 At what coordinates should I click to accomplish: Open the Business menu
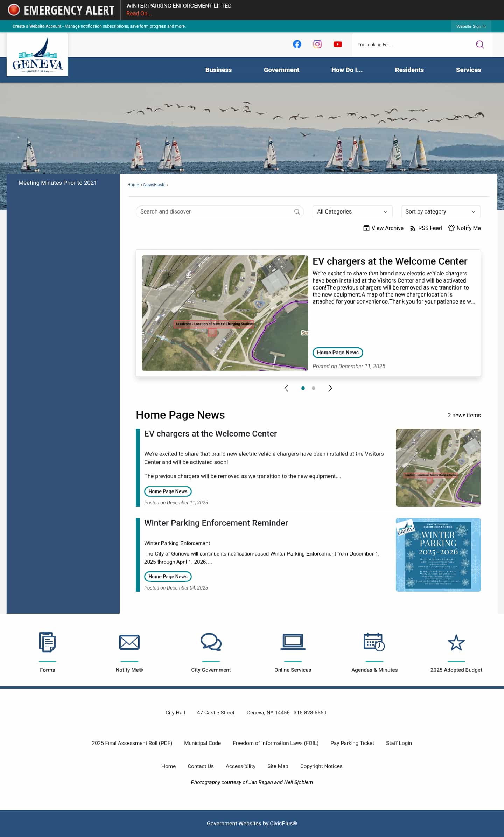click(218, 70)
